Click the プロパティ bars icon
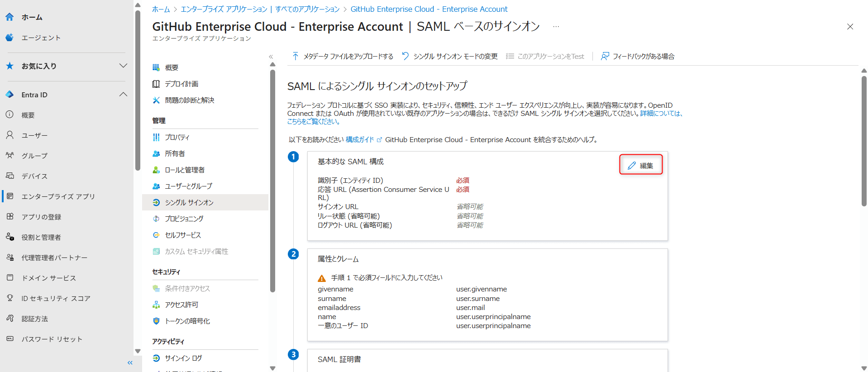868x372 pixels. coord(156,137)
